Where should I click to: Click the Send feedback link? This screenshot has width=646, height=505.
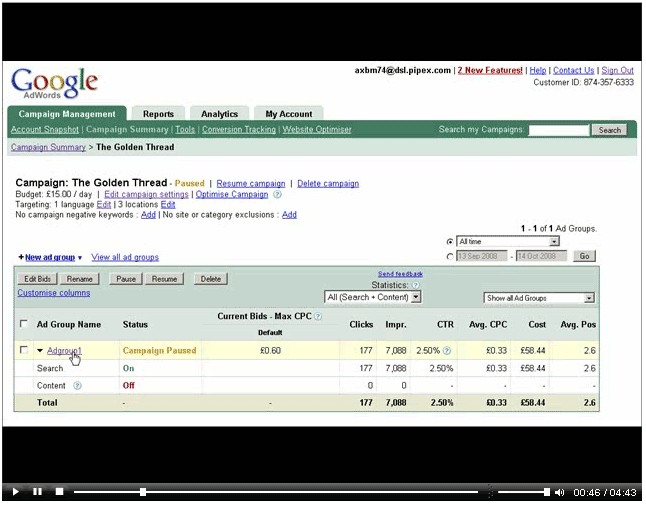pos(400,274)
